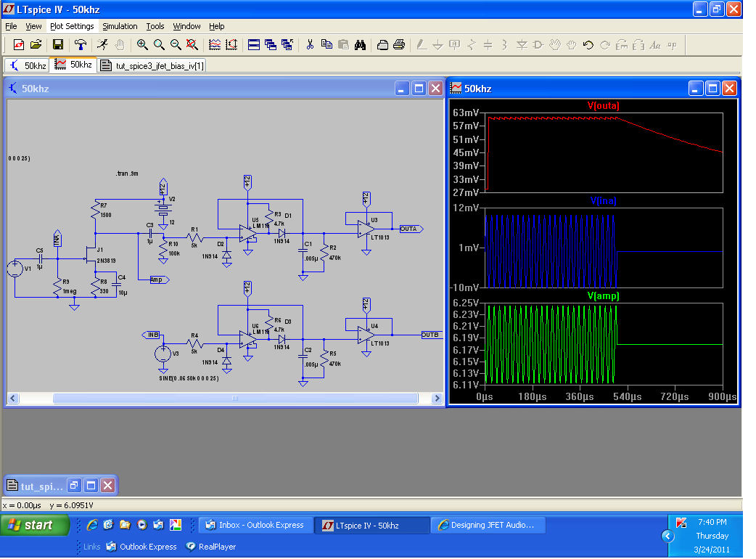Open the Control Panel hammer icon
756x559 pixels.
(x=80, y=45)
